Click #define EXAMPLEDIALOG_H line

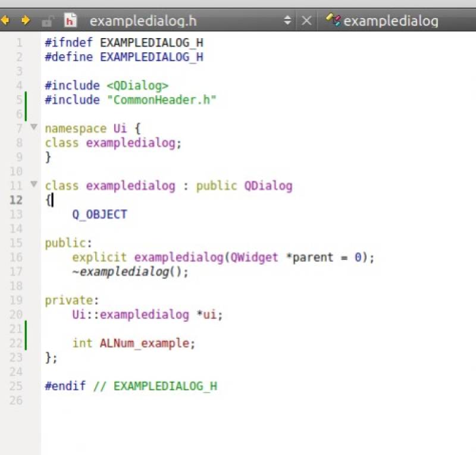pos(124,57)
